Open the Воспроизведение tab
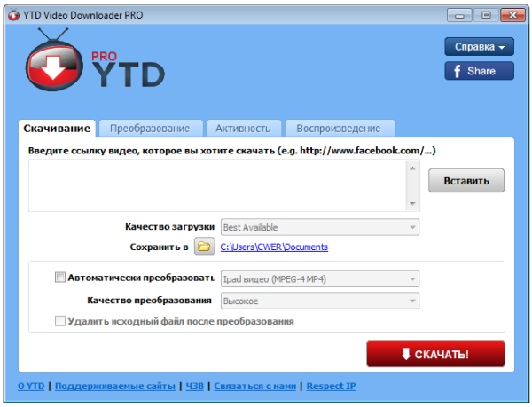 click(339, 129)
